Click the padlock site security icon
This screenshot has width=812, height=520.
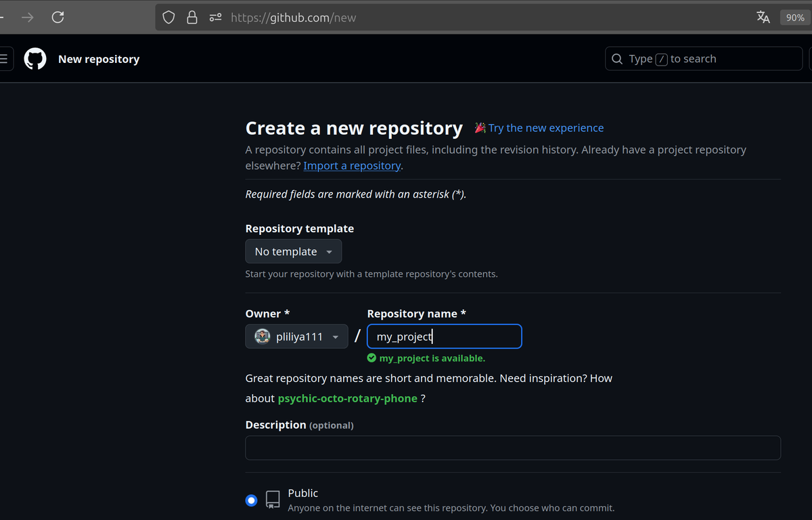(x=192, y=18)
